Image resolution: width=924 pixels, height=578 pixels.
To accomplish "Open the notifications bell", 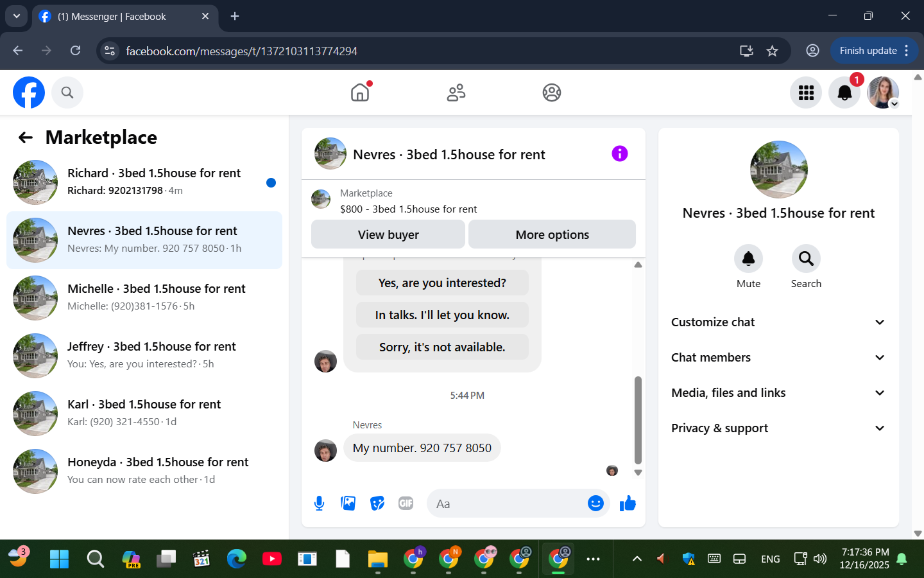I will coord(844,92).
